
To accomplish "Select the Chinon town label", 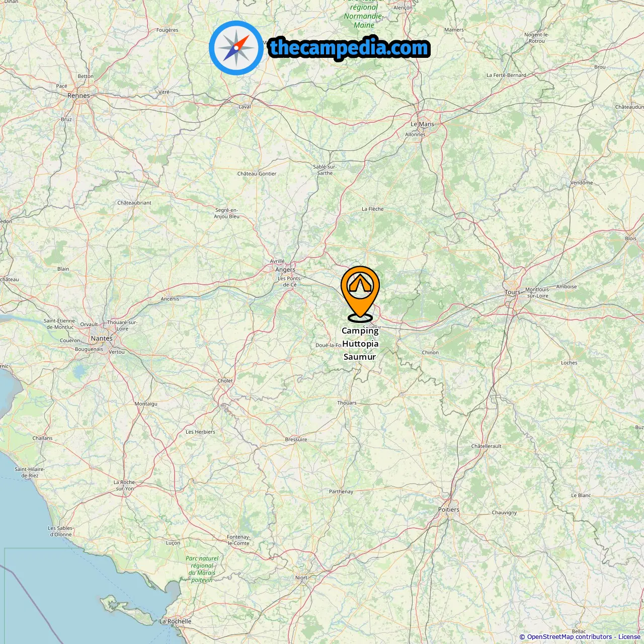I will (x=430, y=353).
